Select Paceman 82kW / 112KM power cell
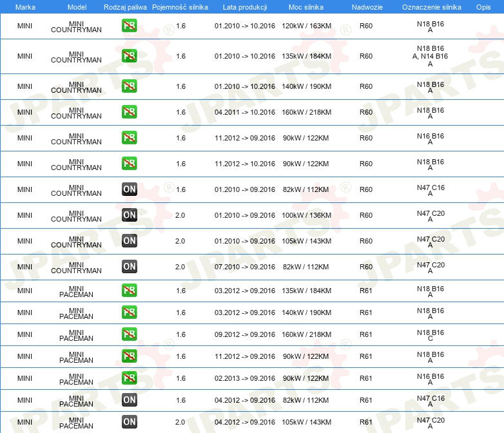The height and width of the screenshot is (433, 504). [x=305, y=401]
